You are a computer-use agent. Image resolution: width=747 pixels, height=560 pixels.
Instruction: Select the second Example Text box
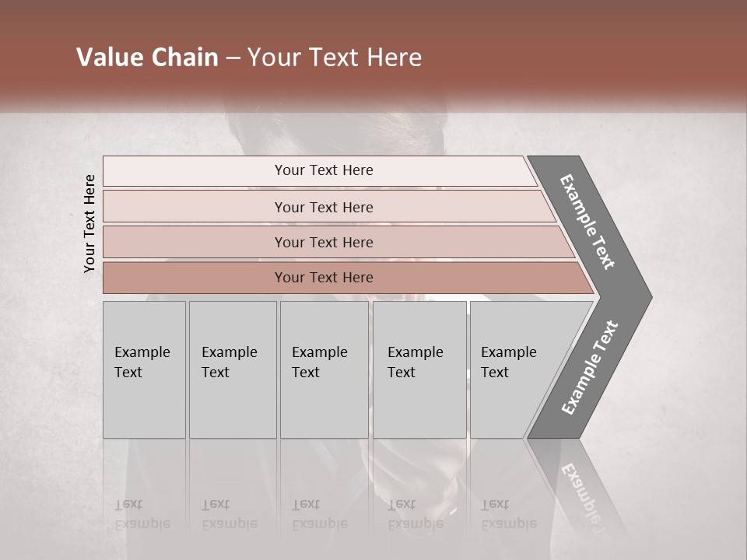point(233,369)
